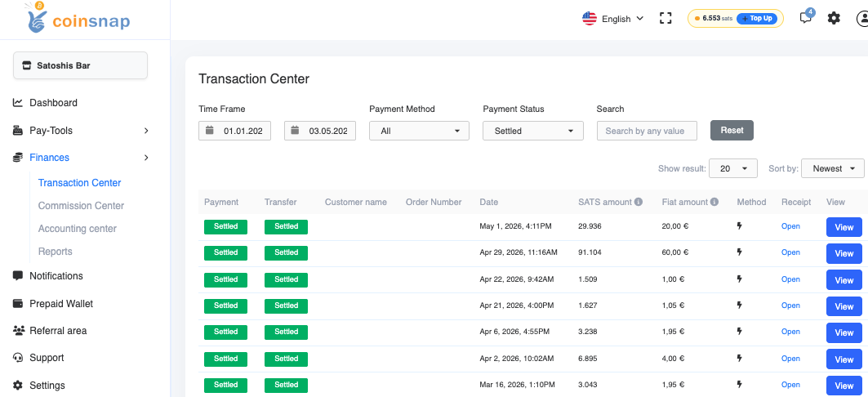Open the settings gear in header

point(834,18)
